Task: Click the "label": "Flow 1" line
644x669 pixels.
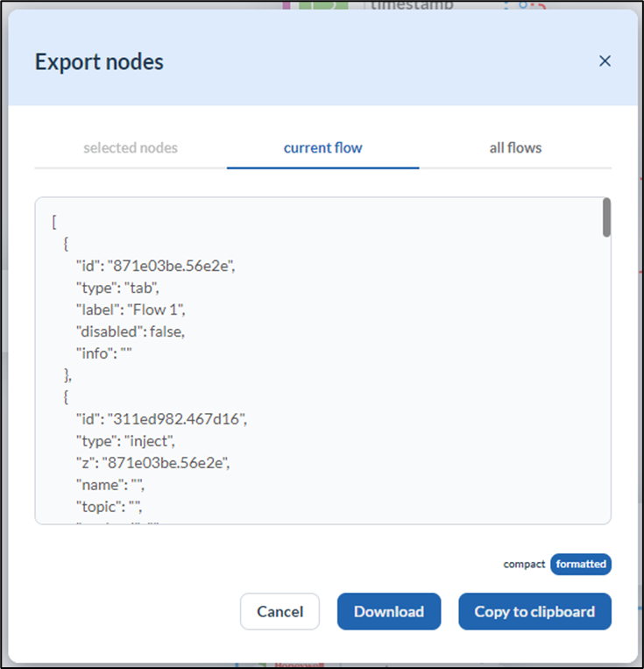Action: click(131, 310)
